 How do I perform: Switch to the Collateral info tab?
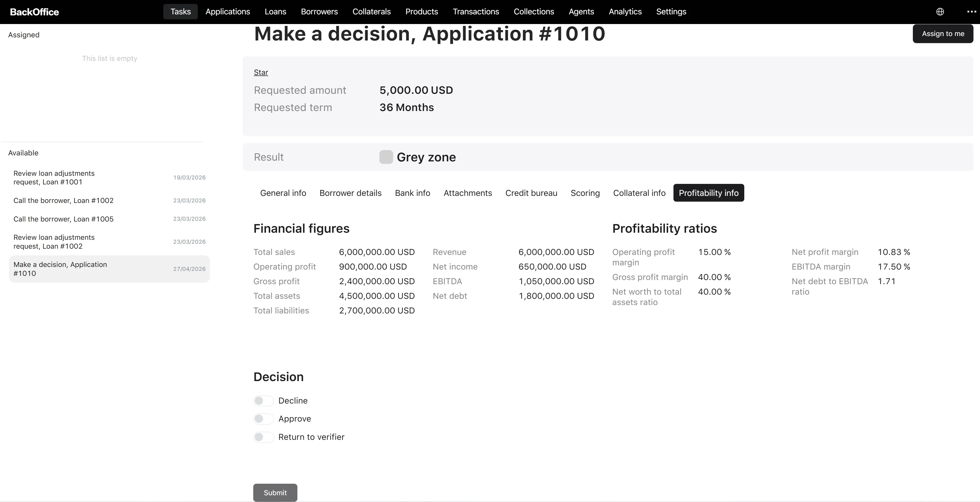point(639,193)
